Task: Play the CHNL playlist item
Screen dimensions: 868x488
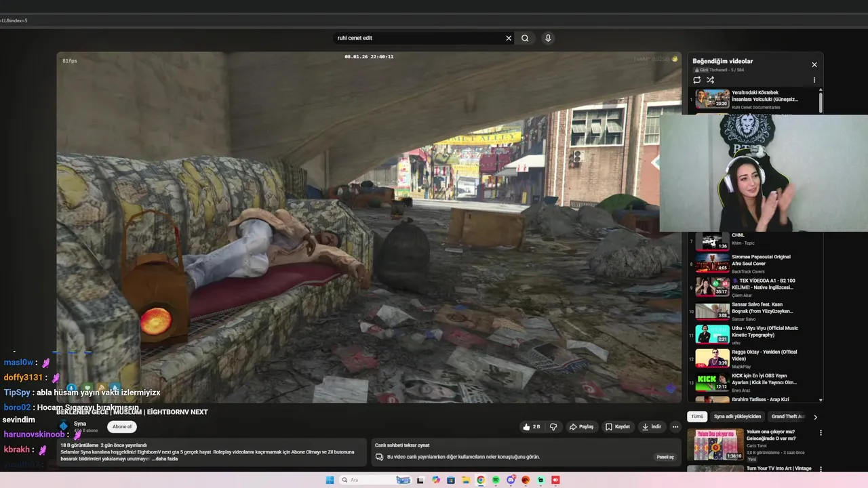Action: (753, 241)
